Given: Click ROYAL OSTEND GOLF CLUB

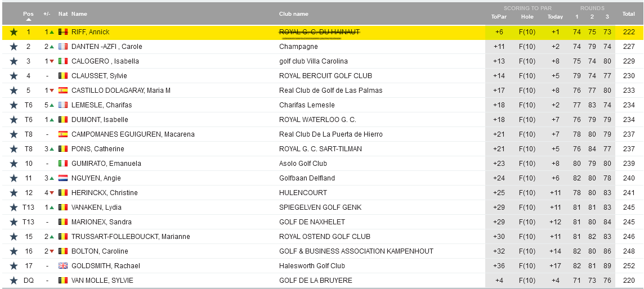Looking at the screenshot, I should coord(324,237).
